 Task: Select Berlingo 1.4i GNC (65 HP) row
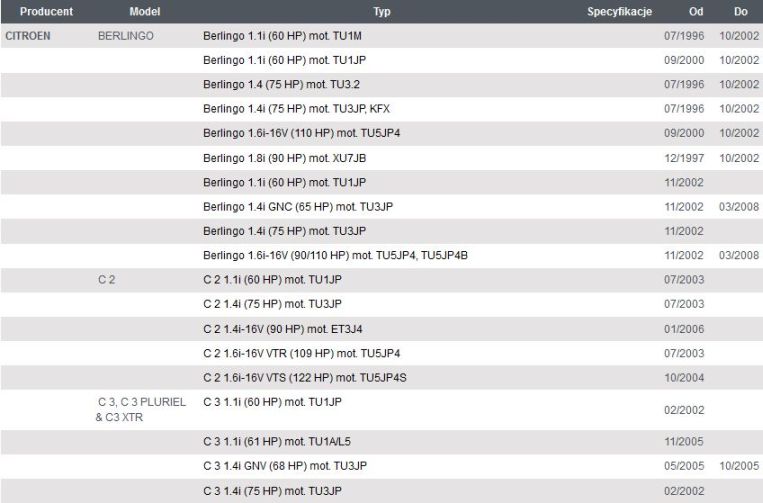click(382, 207)
